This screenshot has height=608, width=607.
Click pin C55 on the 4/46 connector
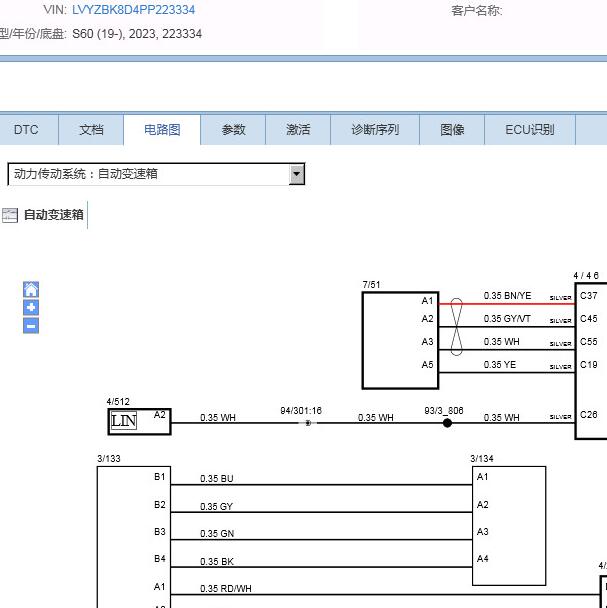pos(588,342)
